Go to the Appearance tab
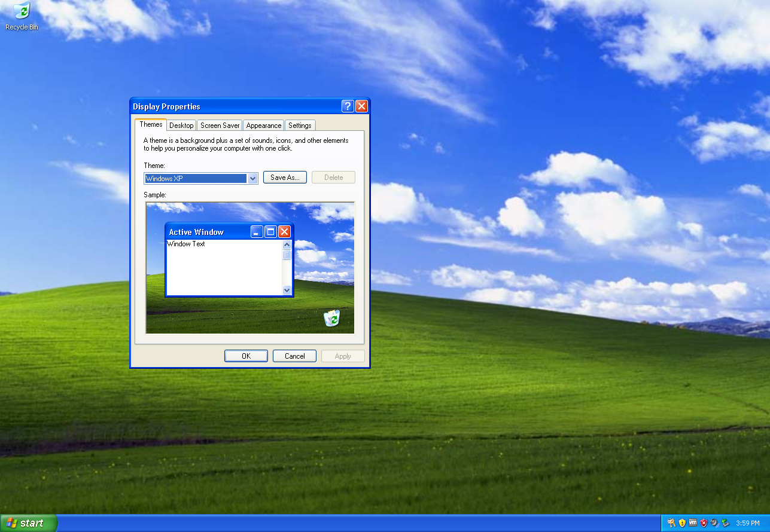770x532 pixels. pyautogui.click(x=263, y=126)
